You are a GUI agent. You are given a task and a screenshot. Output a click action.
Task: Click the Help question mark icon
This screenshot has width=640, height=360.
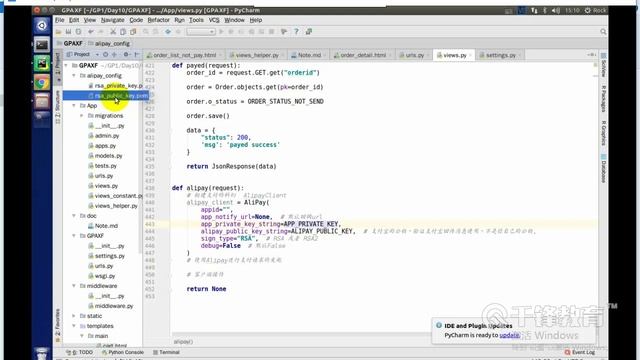point(296,32)
